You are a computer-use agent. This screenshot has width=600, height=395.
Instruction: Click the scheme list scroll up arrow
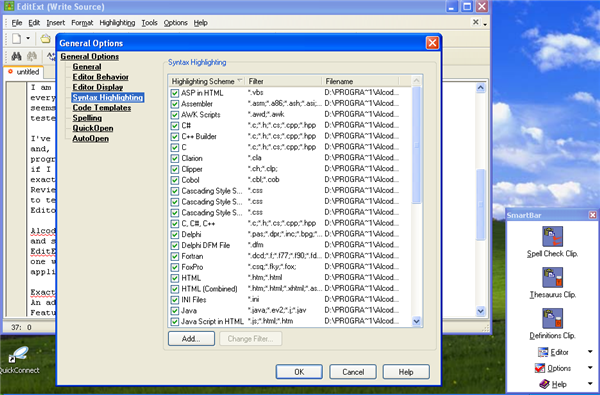(x=417, y=81)
